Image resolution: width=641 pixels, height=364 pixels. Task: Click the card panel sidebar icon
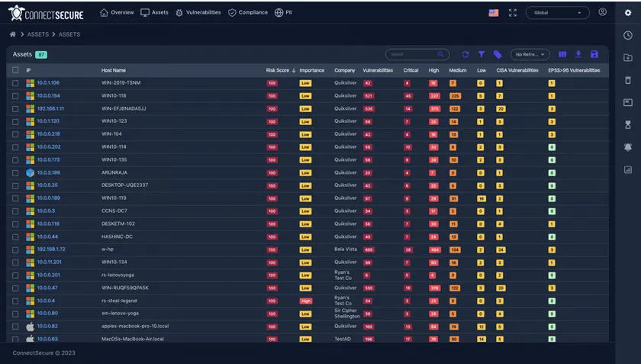[628, 102]
